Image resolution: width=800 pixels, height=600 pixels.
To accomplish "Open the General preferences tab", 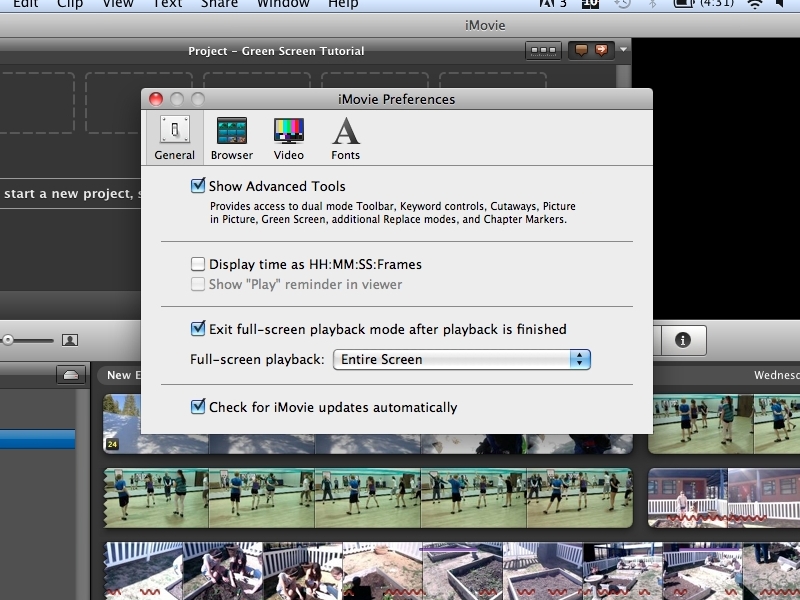I will coord(174,138).
